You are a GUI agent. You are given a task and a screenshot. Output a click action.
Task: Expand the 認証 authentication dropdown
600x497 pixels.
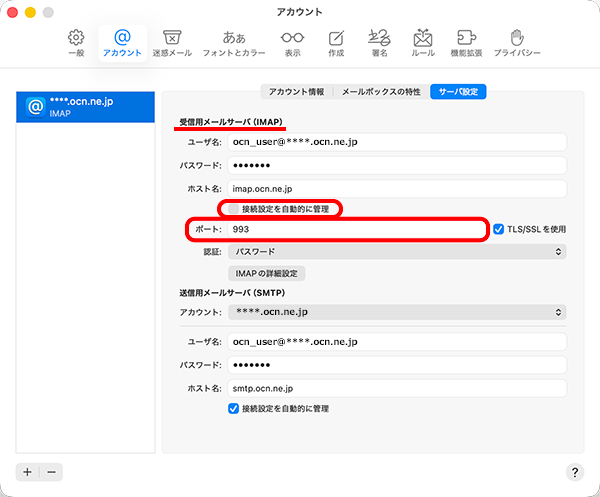pyautogui.click(x=396, y=252)
